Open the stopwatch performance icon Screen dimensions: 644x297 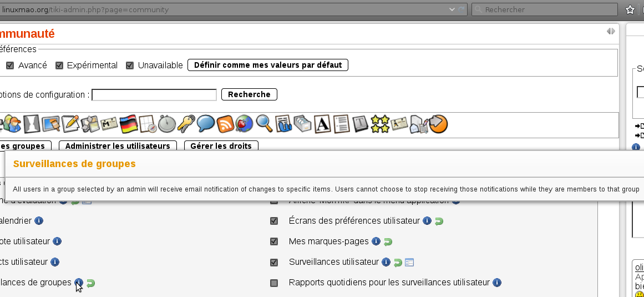click(x=166, y=124)
